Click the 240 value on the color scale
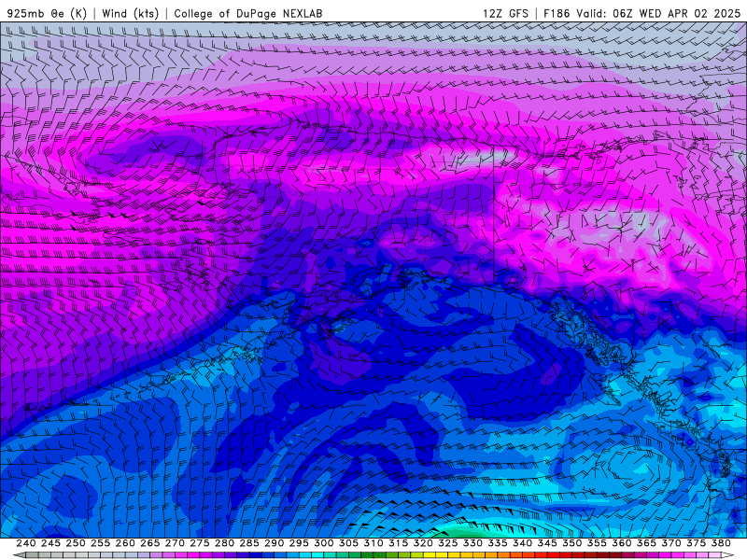 pos(26,543)
